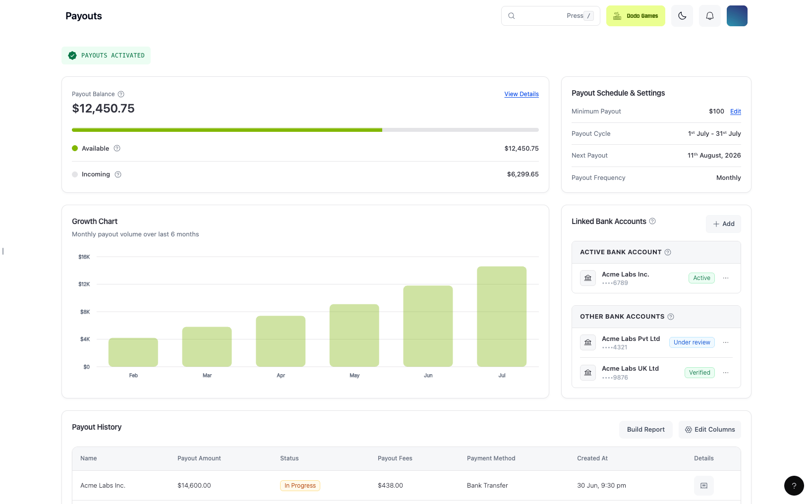Click the Bank Transfer cell
812x504 pixels.
[x=487, y=486]
